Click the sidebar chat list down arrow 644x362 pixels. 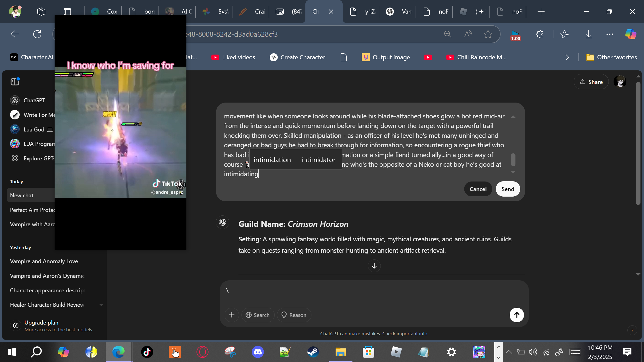coord(101,305)
